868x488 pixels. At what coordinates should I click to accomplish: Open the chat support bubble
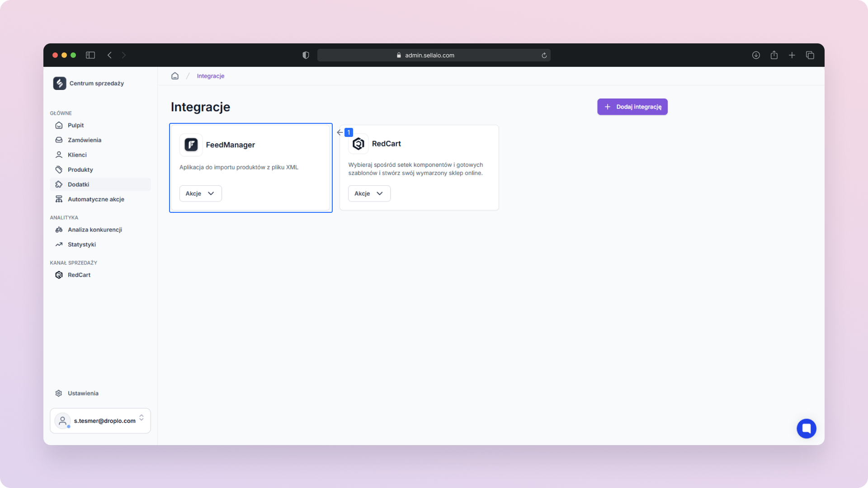point(807,428)
